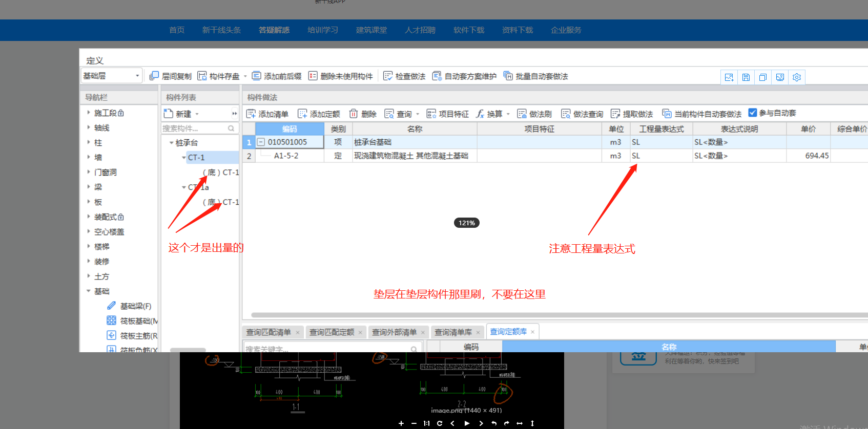The height and width of the screenshot is (429, 868).
Task: Zoom in with the plus viewer control
Action: coord(401,423)
